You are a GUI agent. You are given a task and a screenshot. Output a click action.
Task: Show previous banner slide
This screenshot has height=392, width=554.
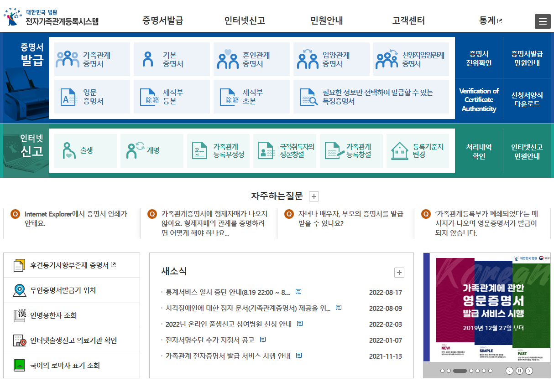click(510, 371)
